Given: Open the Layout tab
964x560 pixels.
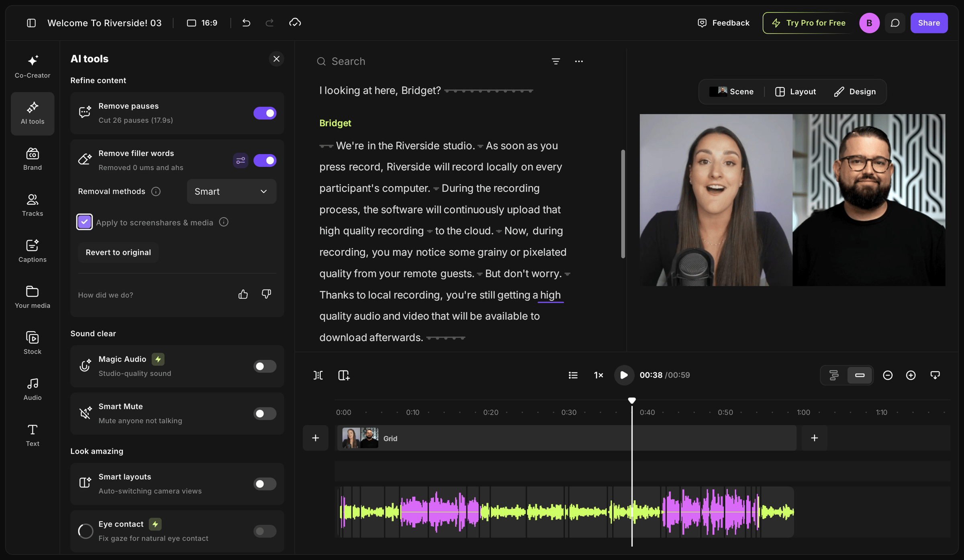Looking at the screenshot, I should (795, 92).
